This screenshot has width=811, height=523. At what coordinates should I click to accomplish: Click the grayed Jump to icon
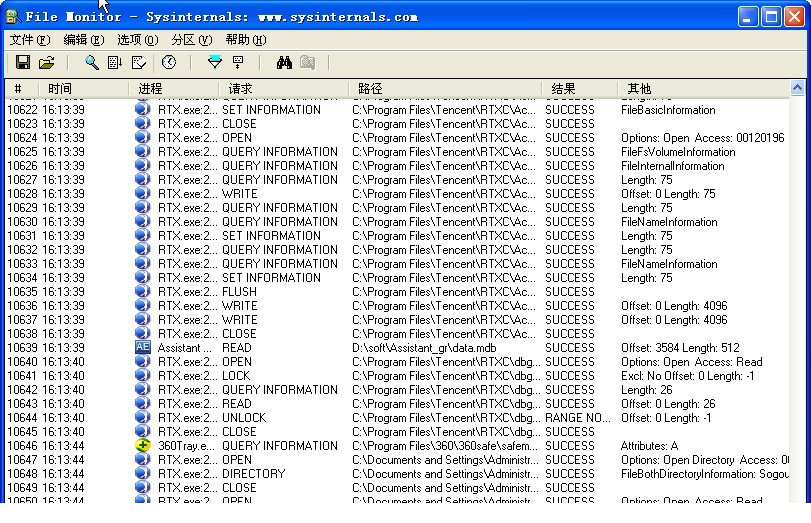pos(308,63)
